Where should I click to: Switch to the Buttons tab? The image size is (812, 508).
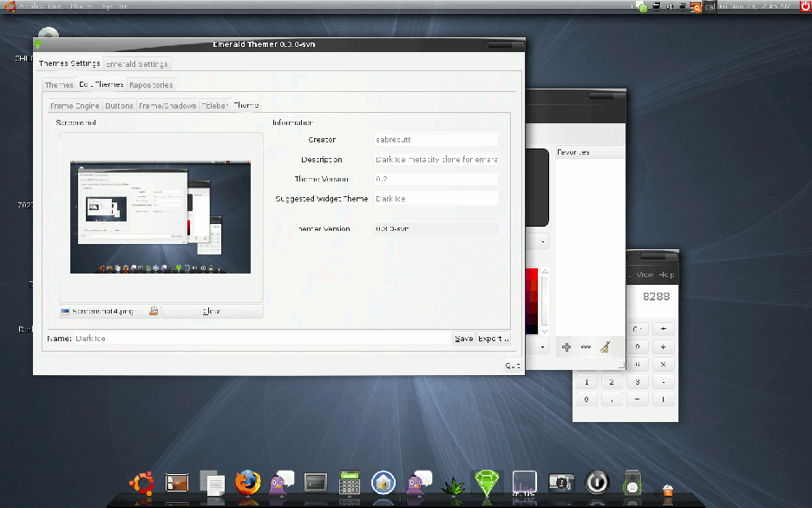pos(119,105)
